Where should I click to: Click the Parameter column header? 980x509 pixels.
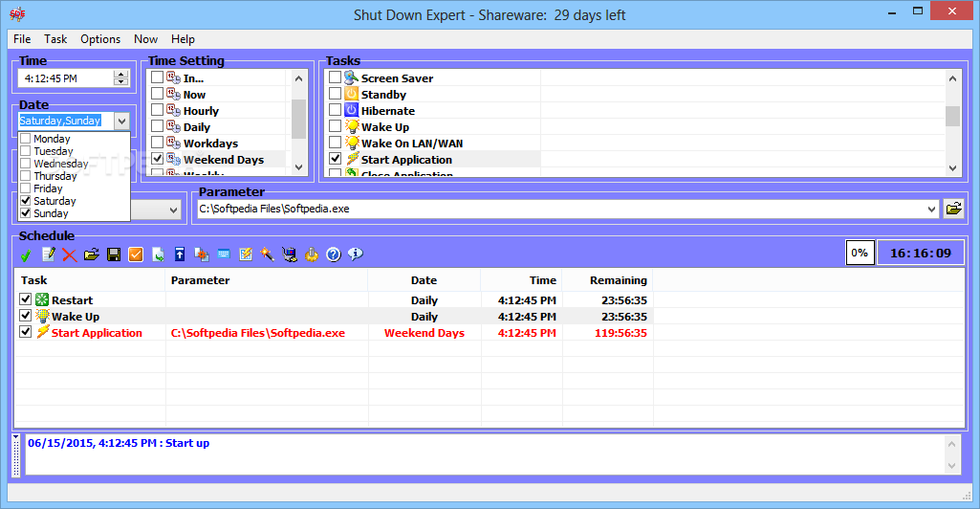click(267, 280)
